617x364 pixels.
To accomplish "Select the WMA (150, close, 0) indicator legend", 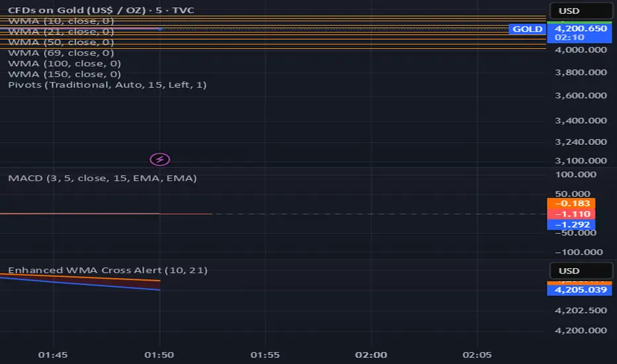I will [x=64, y=74].
